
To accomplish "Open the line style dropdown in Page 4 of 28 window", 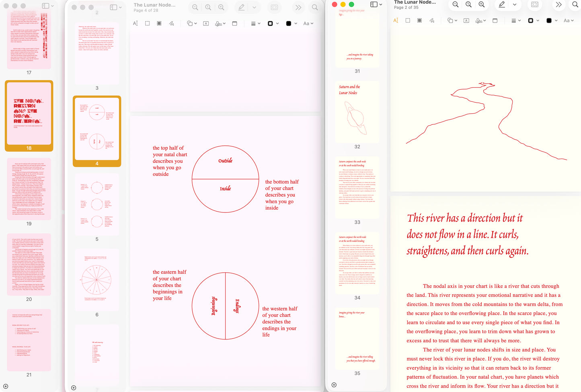I will coord(256,23).
